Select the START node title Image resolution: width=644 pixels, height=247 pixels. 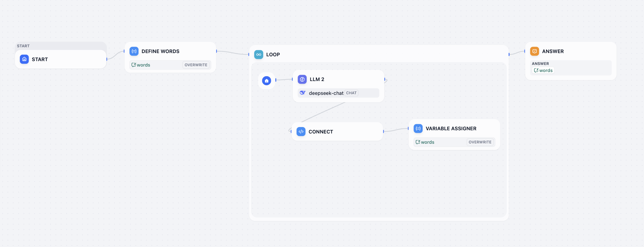(x=40, y=59)
